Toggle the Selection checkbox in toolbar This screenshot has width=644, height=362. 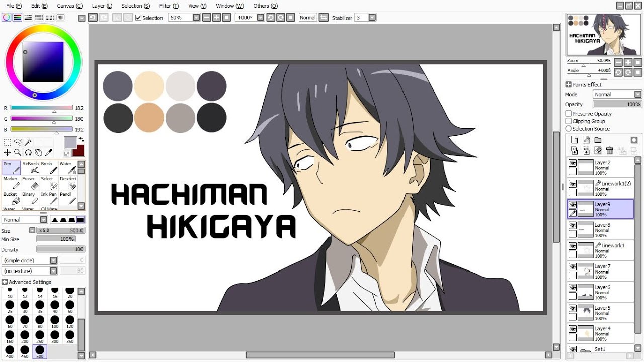click(x=139, y=18)
